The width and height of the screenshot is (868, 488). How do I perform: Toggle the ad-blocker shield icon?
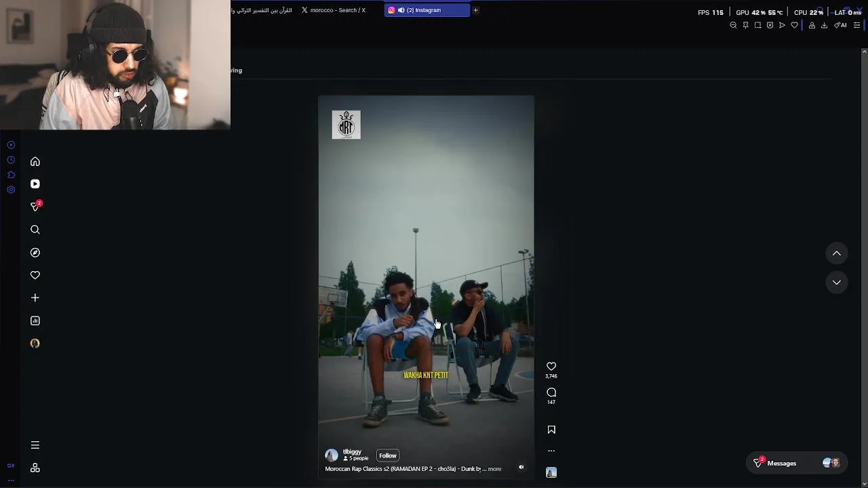pos(770,25)
